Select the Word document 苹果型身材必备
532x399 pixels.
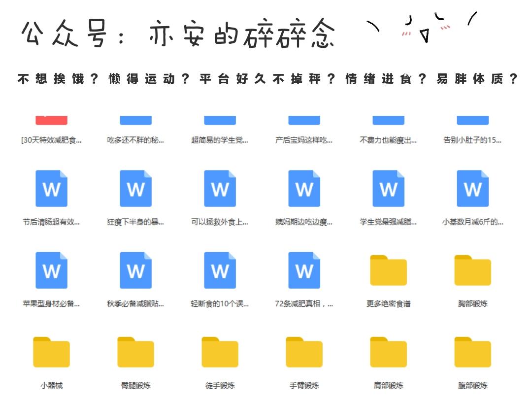pyautogui.click(x=51, y=270)
